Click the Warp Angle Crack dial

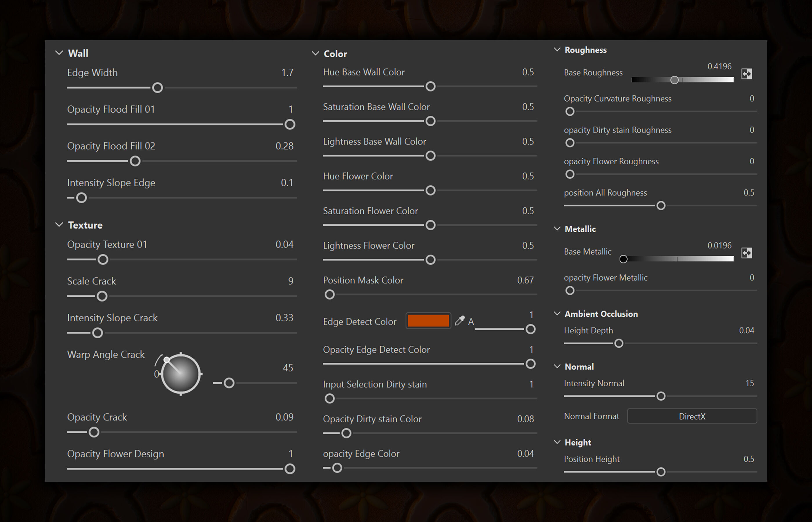point(181,374)
